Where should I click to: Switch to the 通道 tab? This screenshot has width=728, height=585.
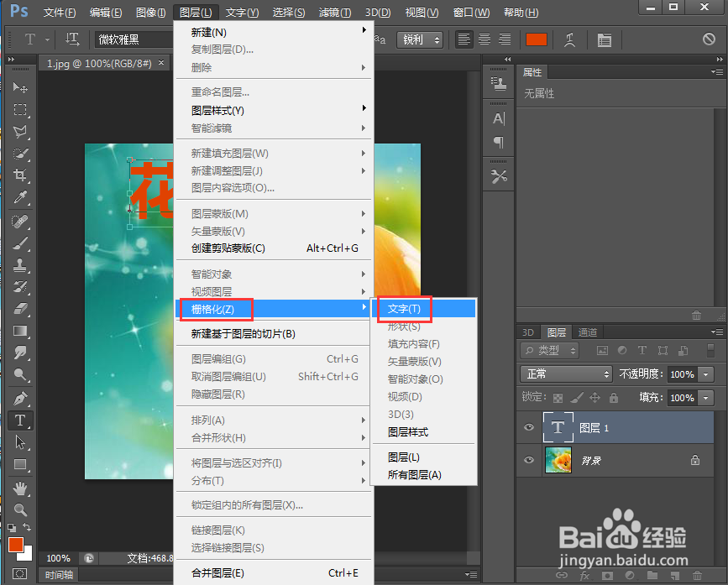coord(587,332)
